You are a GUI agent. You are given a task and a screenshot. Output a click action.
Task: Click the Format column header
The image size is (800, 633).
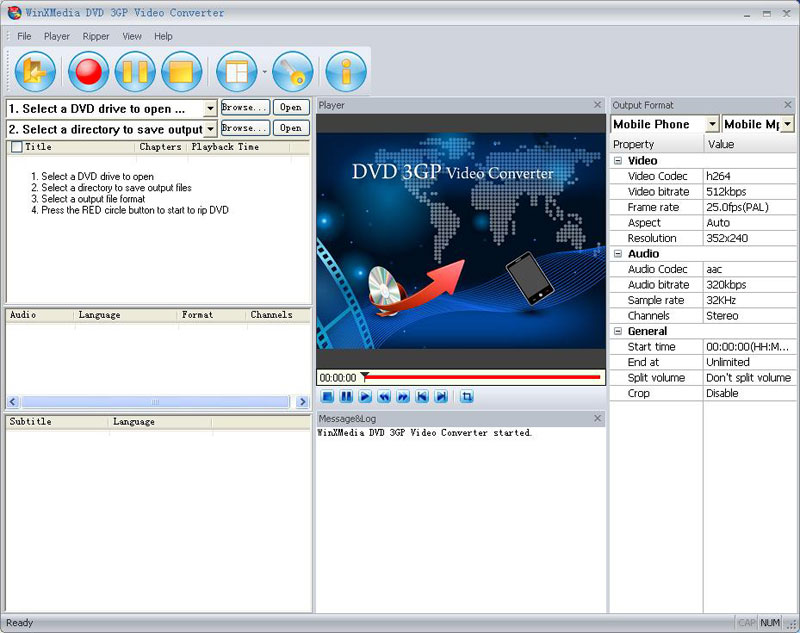[212, 315]
